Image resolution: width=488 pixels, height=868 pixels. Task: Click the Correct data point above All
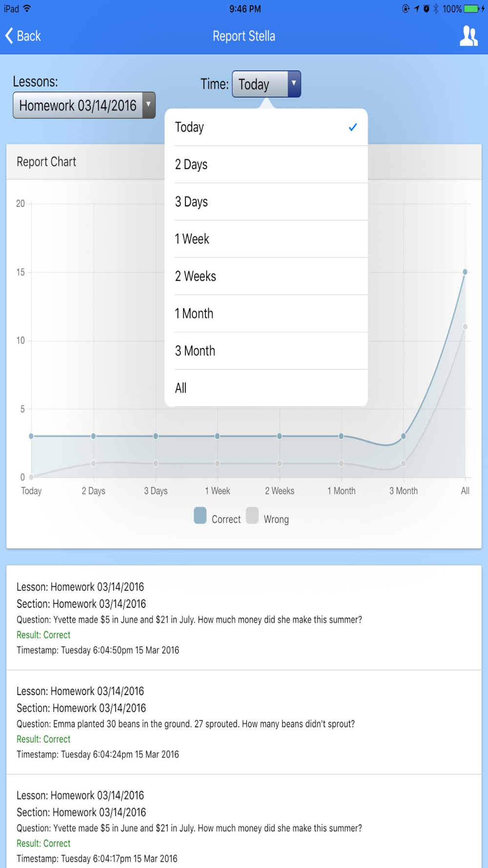point(465,272)
